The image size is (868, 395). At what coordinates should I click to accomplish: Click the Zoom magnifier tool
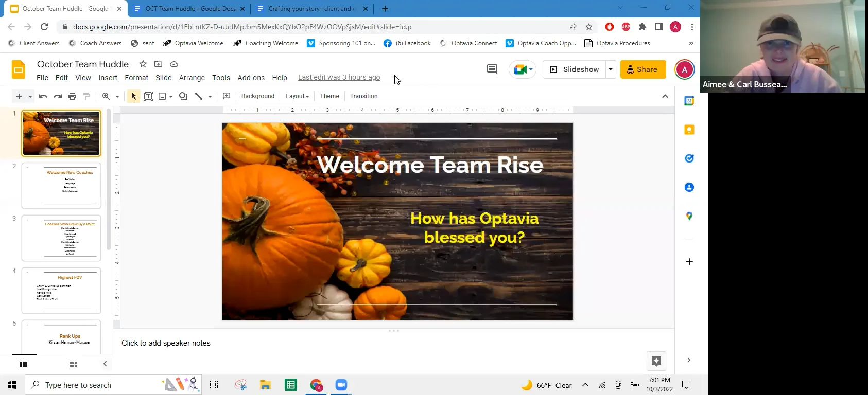106,96
